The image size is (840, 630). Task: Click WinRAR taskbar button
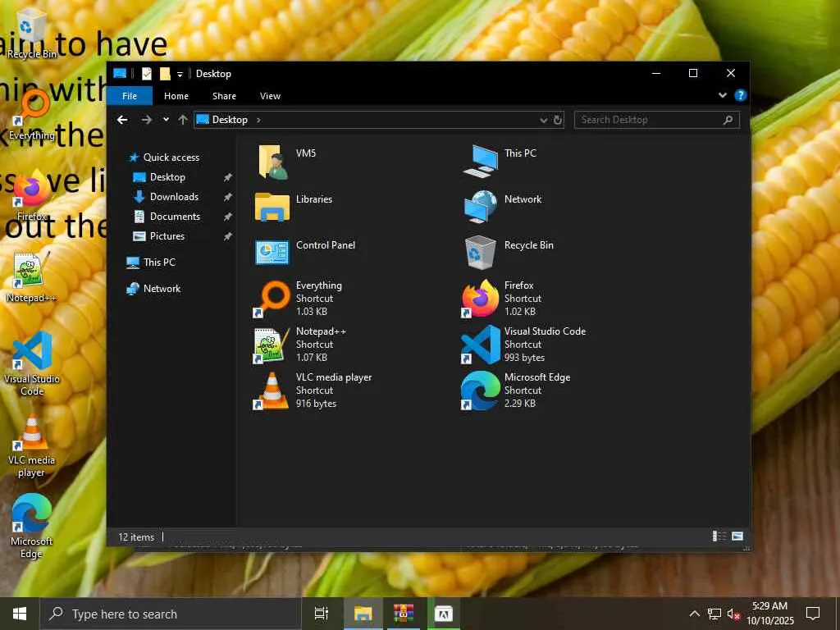(404, 614)
